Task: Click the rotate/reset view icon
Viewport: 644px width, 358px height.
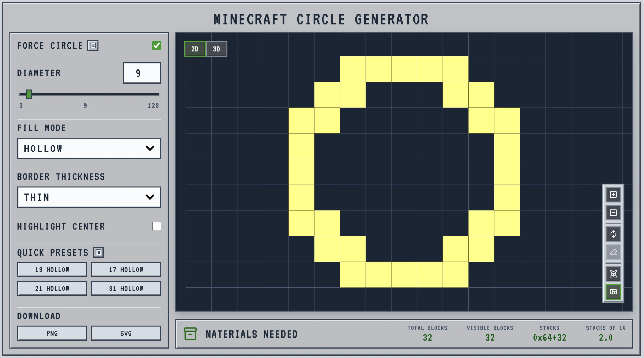Action: pos(613,234)
